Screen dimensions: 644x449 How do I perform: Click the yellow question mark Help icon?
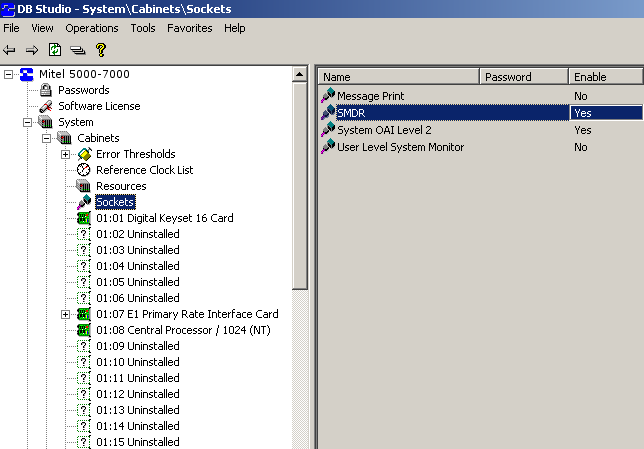click(100, 50)
